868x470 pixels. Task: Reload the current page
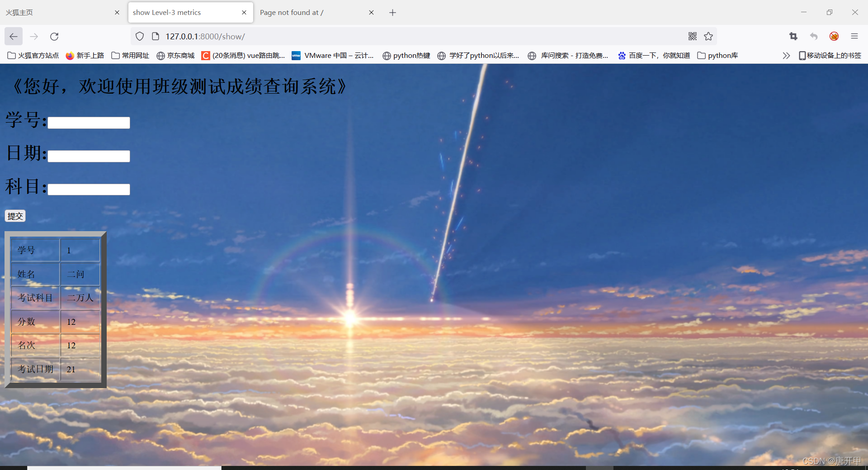pos(54,37)
